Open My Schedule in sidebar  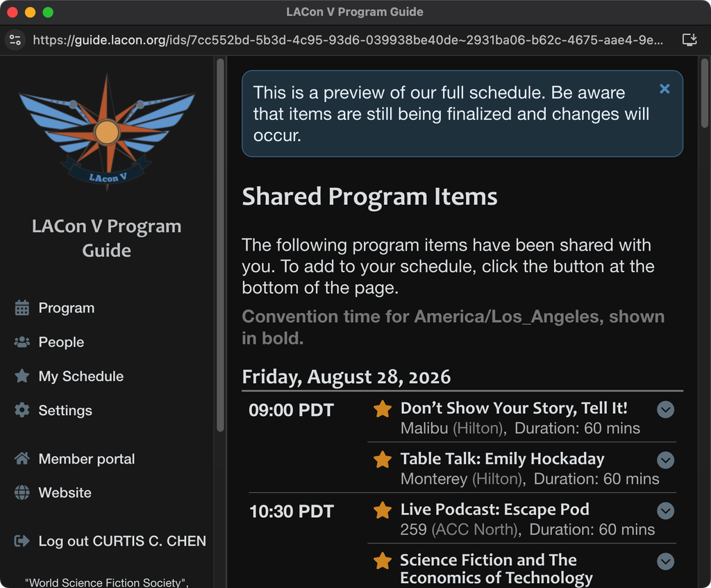(81, 376)
